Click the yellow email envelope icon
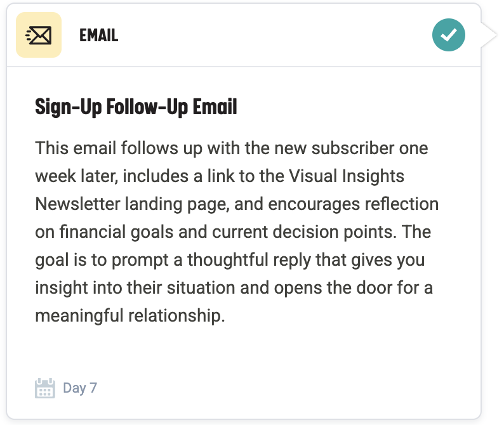This screenshot has height=425, width=504. (x=39, y=35)
